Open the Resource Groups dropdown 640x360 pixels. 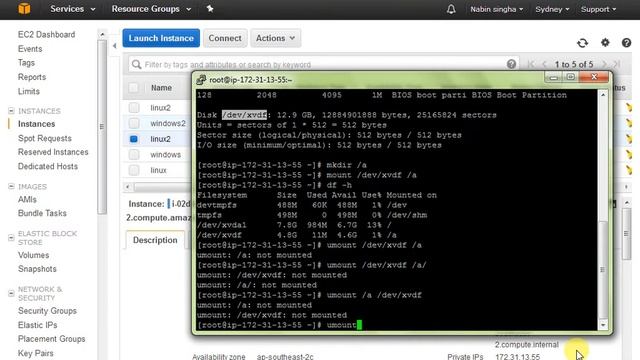pyautogui.click(x=151, y=9)
